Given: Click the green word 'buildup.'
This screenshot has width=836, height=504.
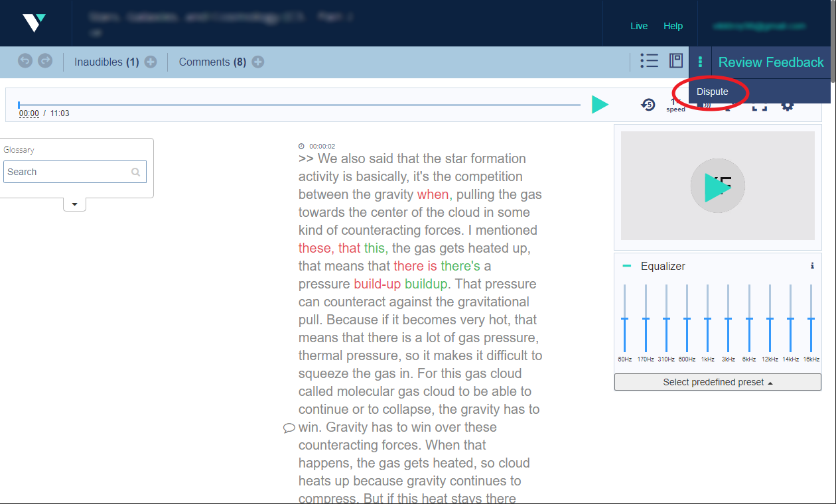Looking at the screenshot, I should click(427, 284).
